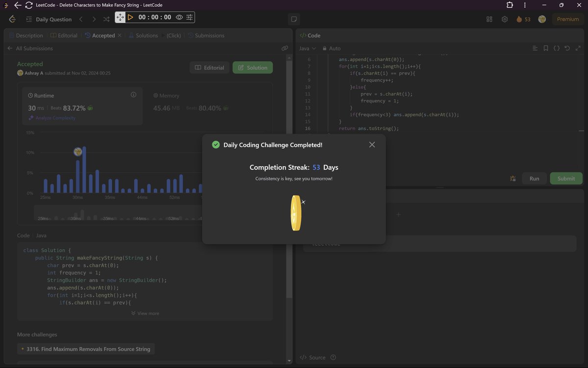Click the LeetCode logo icon

point(12,19)
